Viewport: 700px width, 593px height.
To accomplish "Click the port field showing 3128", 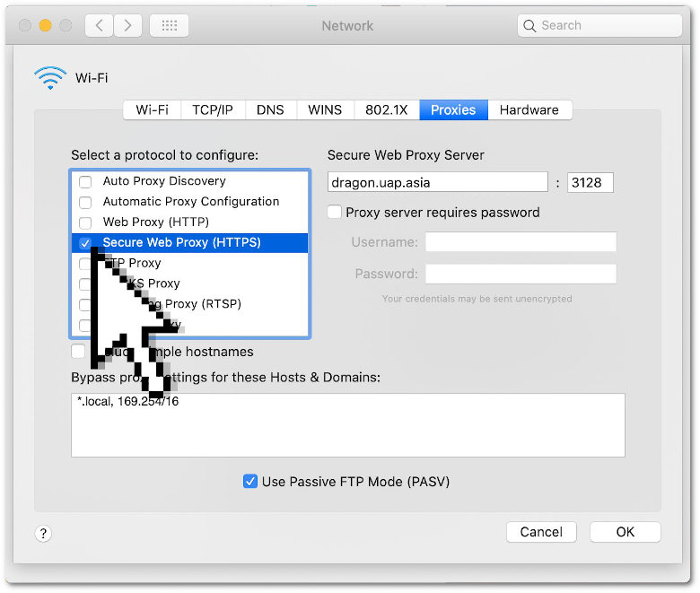I will (591, 182).
